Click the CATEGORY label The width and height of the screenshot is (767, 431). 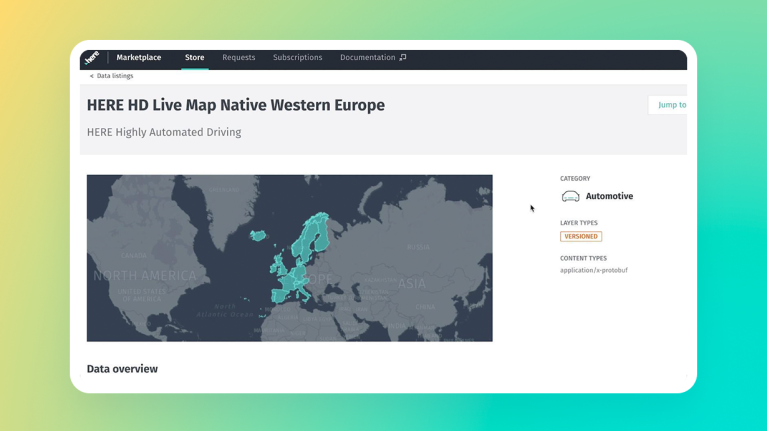click(x=575, y=179)
